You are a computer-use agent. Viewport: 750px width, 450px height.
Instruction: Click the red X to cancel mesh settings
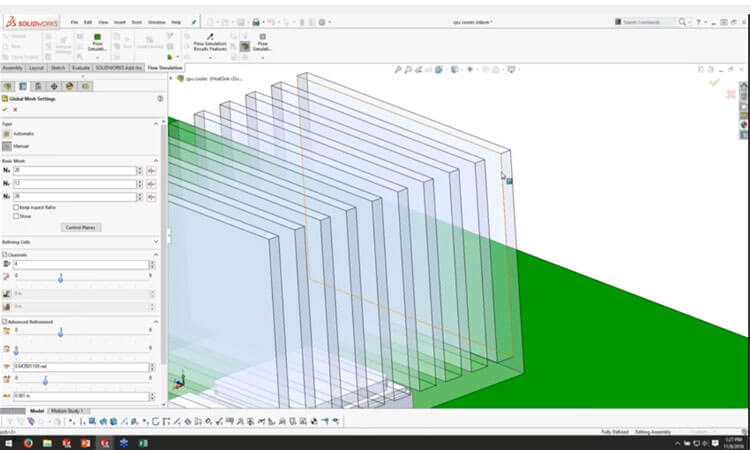click(14, 110)
